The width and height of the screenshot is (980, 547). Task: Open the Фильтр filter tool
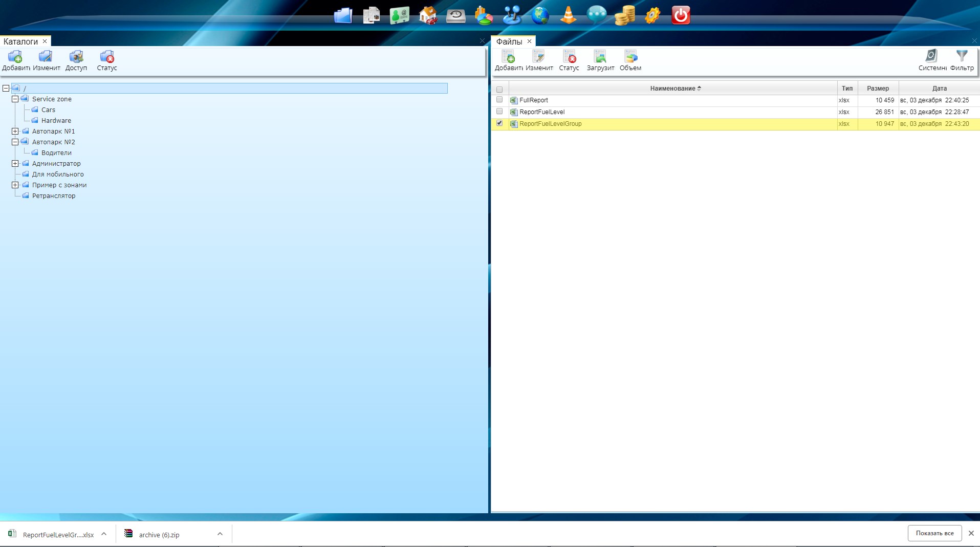click(962, 60)
